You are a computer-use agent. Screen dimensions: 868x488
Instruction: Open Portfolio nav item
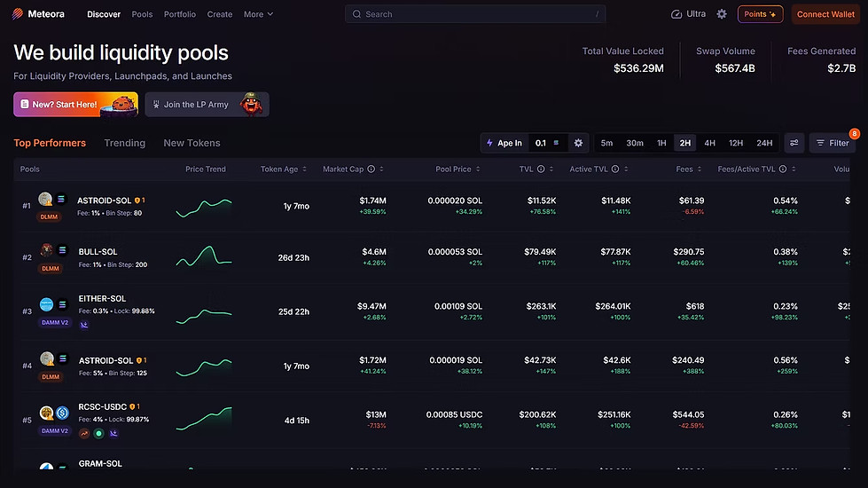tap(180, 14)
